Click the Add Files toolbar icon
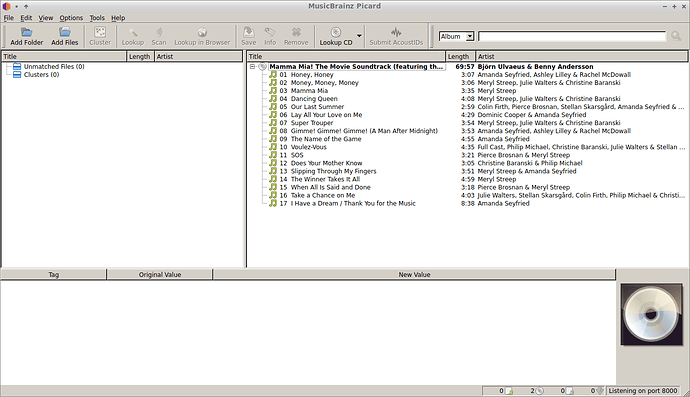This screenshot has width=690, height=397. 65,32
